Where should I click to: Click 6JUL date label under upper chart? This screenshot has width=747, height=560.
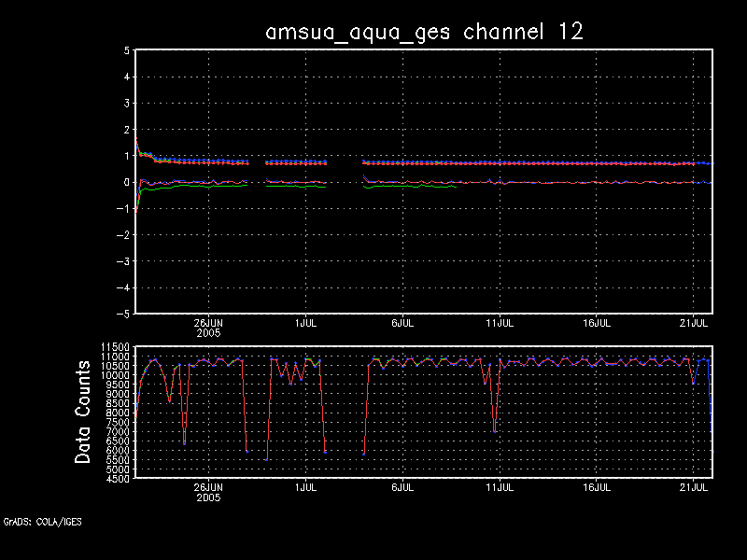[x=402, y=322]
